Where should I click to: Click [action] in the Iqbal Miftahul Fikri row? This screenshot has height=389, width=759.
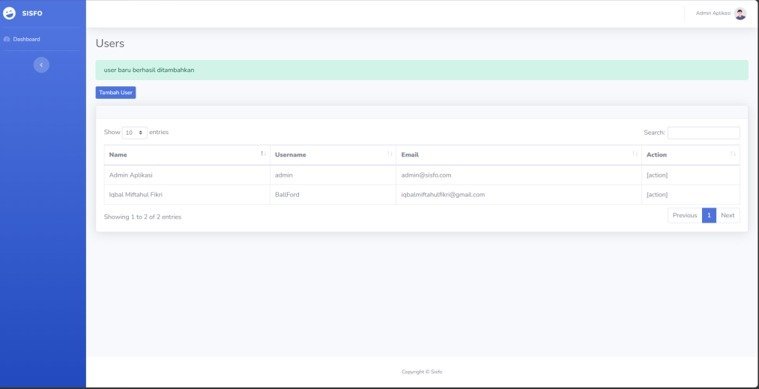pyautogui.click(x=657, y=194)
